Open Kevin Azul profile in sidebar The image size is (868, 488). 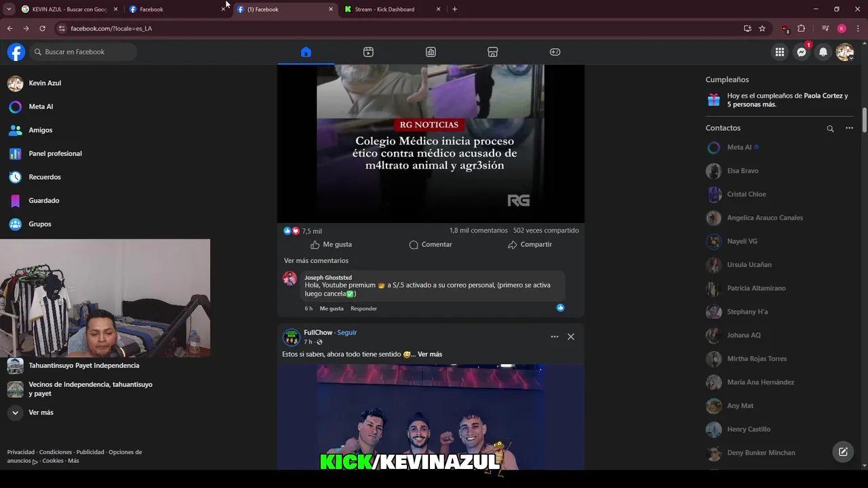coord(45,83)
